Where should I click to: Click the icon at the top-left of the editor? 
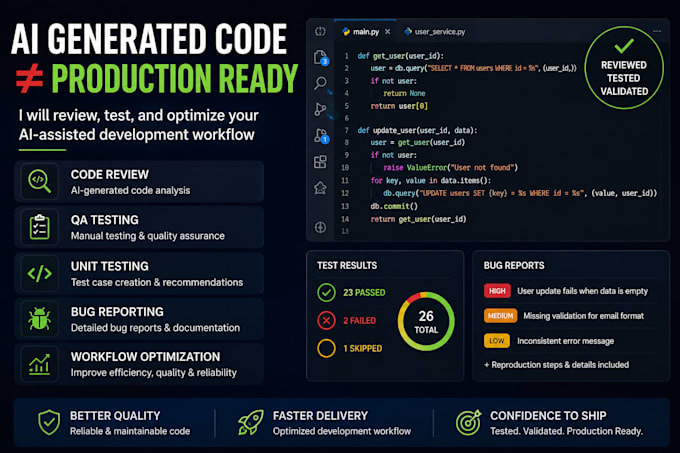click(x=320, y=31)
